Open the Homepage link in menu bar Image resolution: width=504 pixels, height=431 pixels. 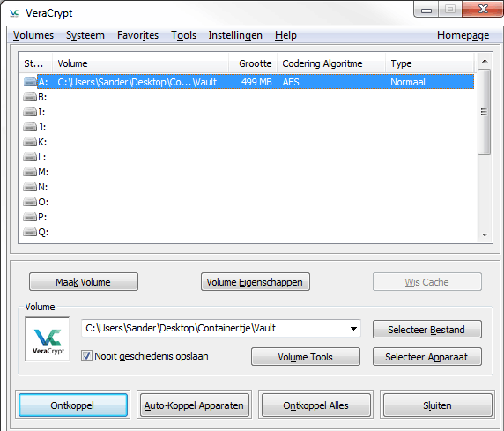click(463, 35)
